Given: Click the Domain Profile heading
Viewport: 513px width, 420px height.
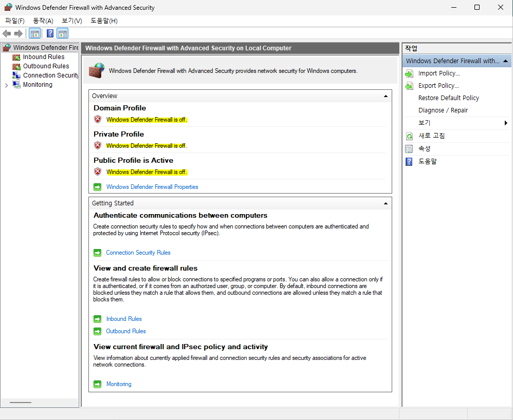Looking at the screenshot, I should click(120, 108).
